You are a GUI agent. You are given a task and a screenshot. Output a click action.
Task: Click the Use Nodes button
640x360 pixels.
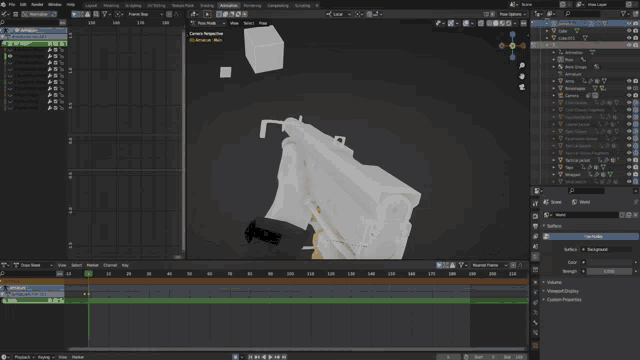(x=591, y=236)
